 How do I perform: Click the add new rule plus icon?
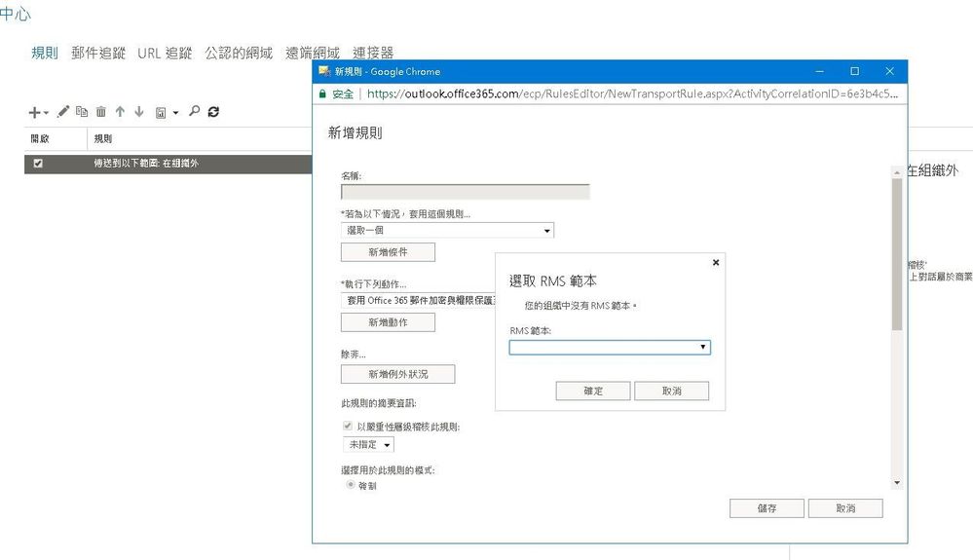pos(35,112)
